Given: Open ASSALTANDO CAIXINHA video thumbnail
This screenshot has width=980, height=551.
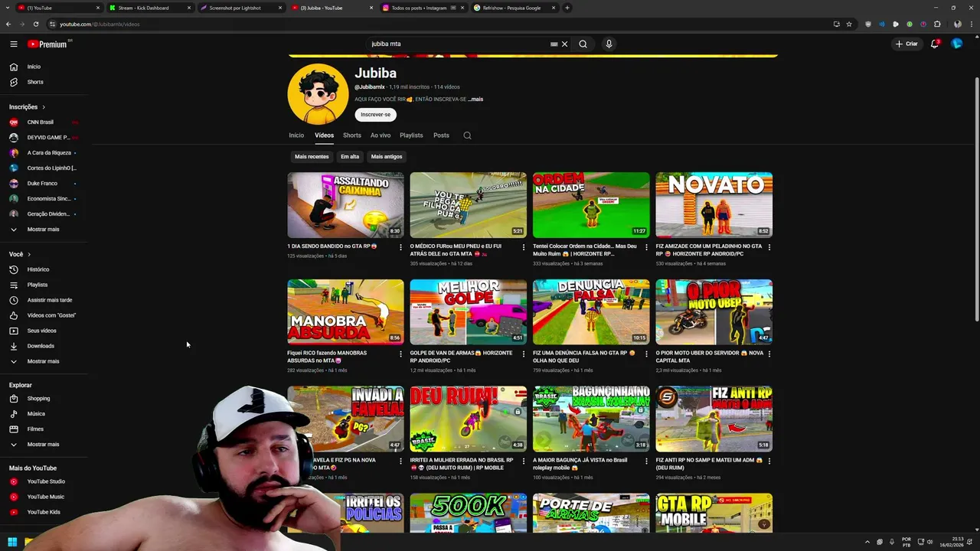Looking at the screenshot, I should click(345, 205).
